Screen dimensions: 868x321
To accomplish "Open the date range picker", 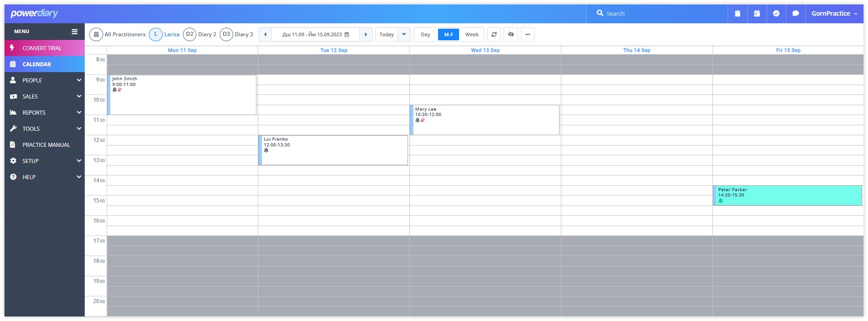I will click(315, 34).
